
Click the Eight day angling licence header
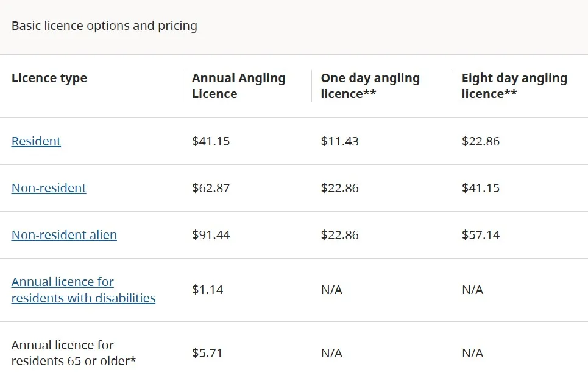tap(514, 86)
